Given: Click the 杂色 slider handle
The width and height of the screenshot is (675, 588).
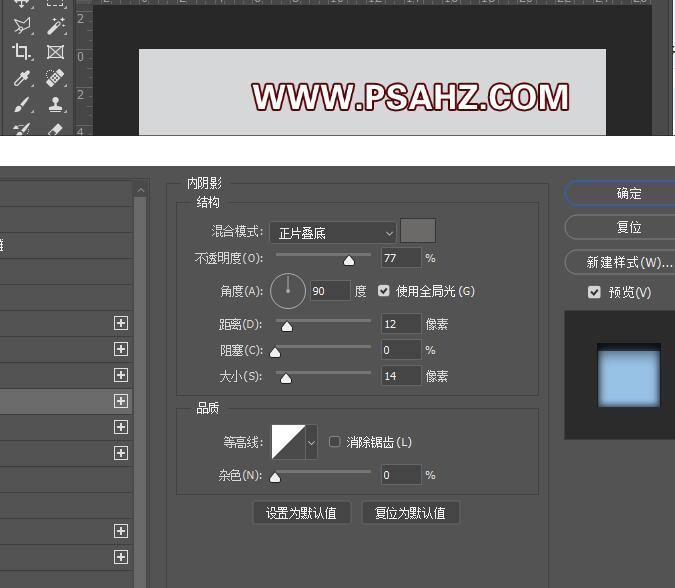Looking at the screenshot, I should click(x=275, y=477).
